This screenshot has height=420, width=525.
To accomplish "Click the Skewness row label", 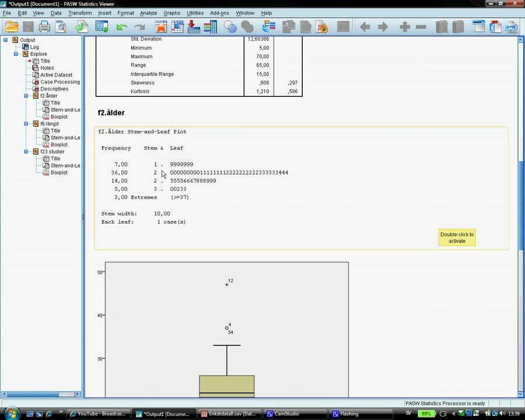I will click(x=143, y=83).
